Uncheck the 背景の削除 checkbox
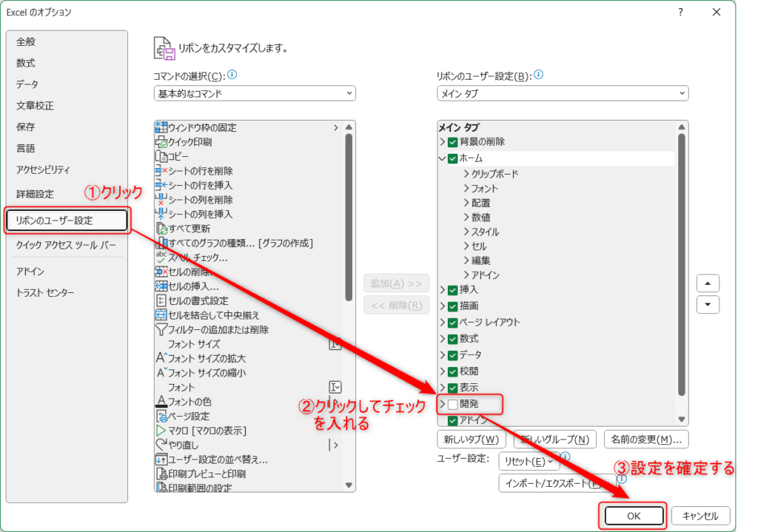 click(x=453, y=142)
